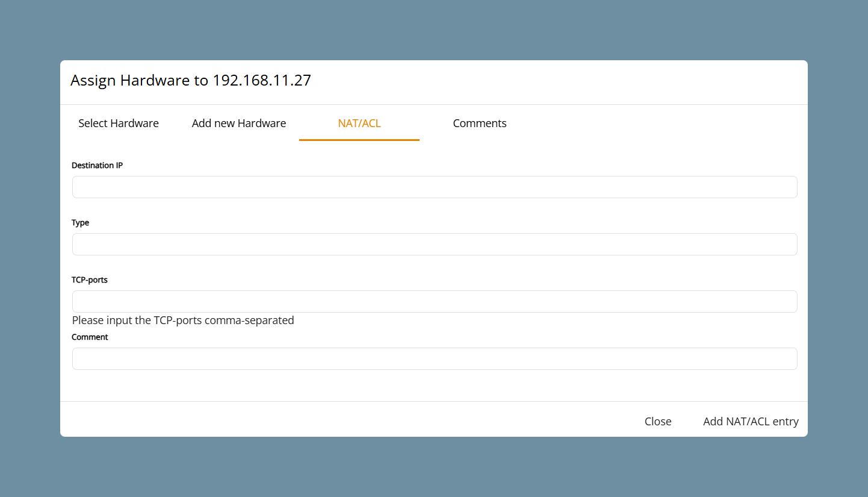Click the 'Please input the TCP-ports comma-separated' hint

[x=183, y=320]
